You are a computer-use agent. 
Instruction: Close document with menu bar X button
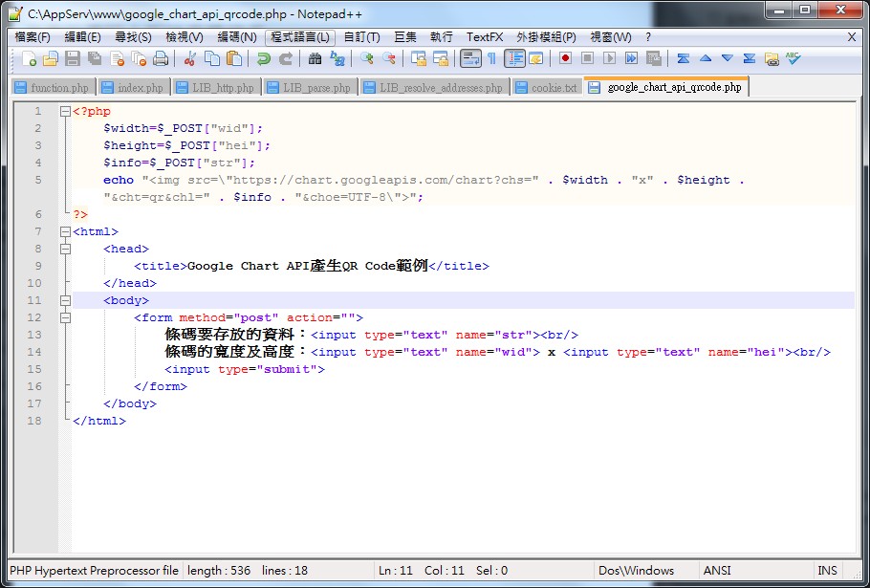852,37
